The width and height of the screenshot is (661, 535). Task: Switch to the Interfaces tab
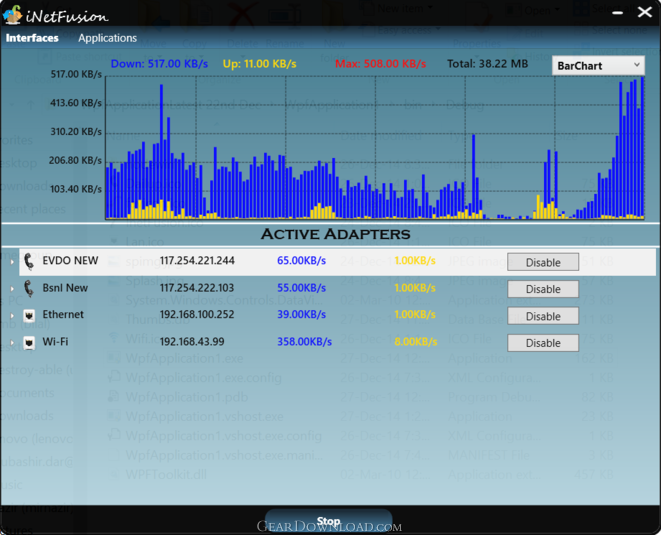click(x=32, y=38)
